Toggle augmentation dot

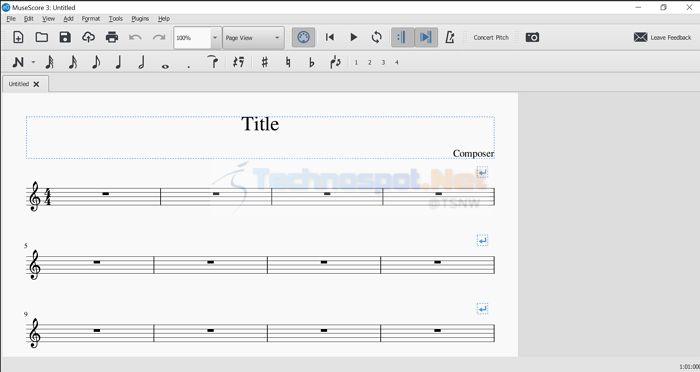pyautogui.click(x=189, y=67)
